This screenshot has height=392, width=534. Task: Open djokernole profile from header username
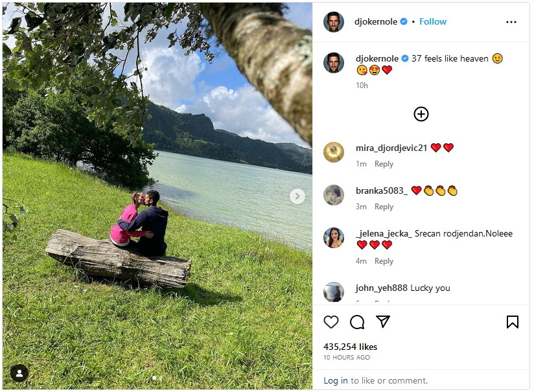pyautogui.click(x=376, y=22)
